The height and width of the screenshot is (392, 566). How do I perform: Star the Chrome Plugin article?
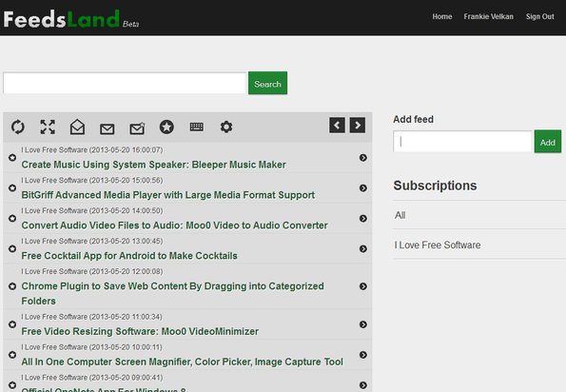(x=12, y=286)
